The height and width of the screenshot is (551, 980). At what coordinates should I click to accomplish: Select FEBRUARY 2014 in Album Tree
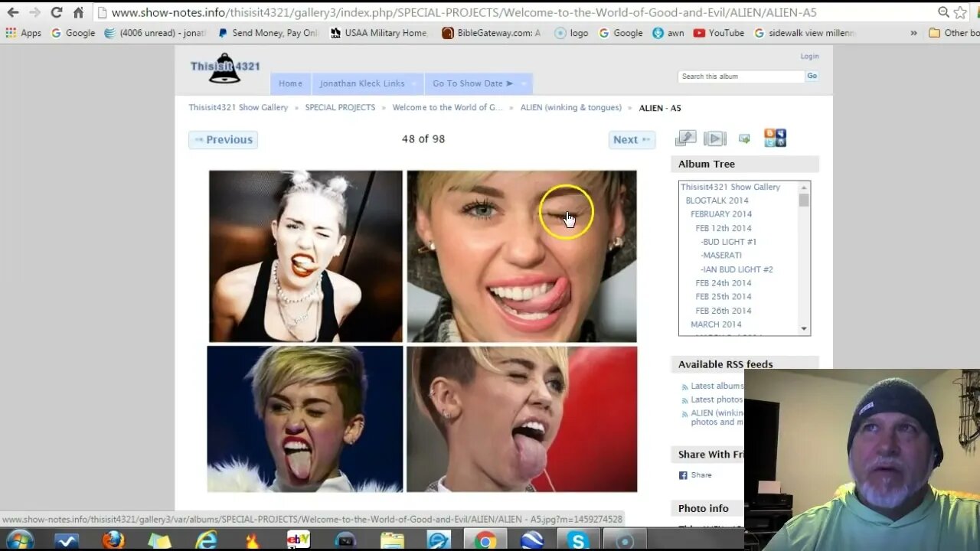click(721, 214)
